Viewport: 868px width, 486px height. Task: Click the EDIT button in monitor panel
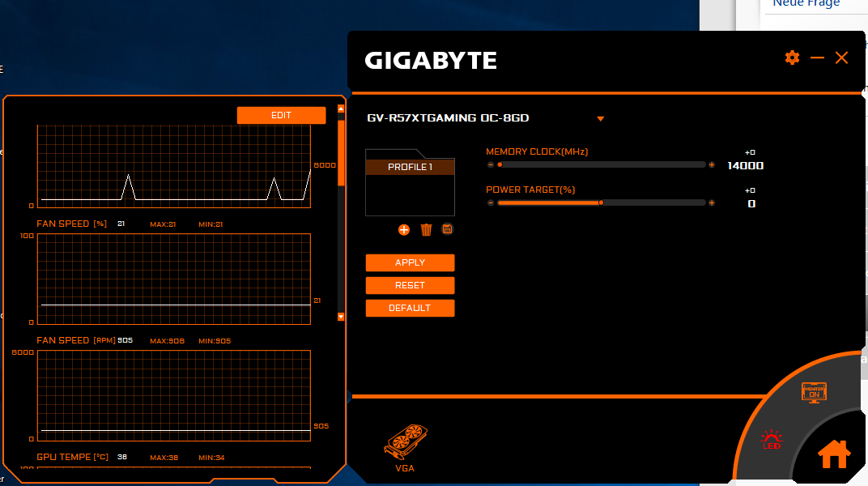click(281, 115)
